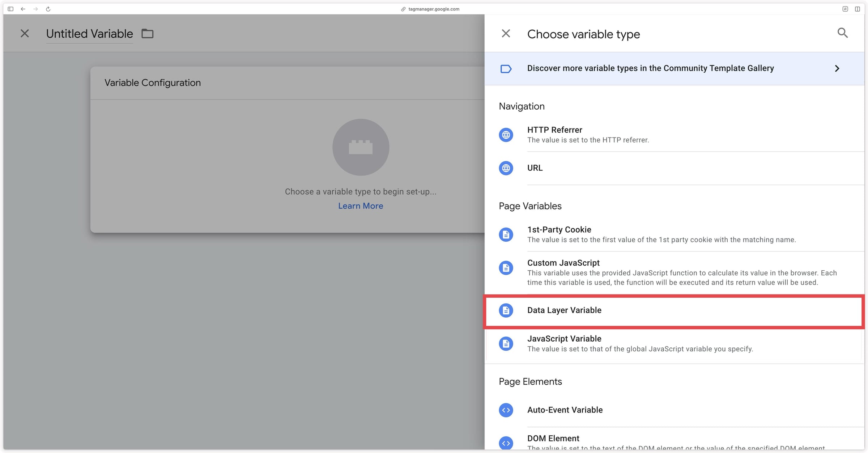This screenshot has height=453, width=868.
Task: Close the Choose variable type panel
Action: point(506,34)
